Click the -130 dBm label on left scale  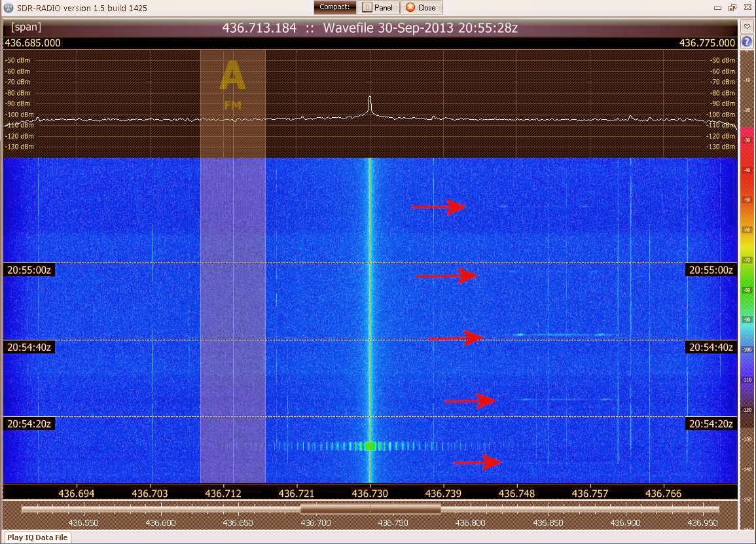[19, 147]
